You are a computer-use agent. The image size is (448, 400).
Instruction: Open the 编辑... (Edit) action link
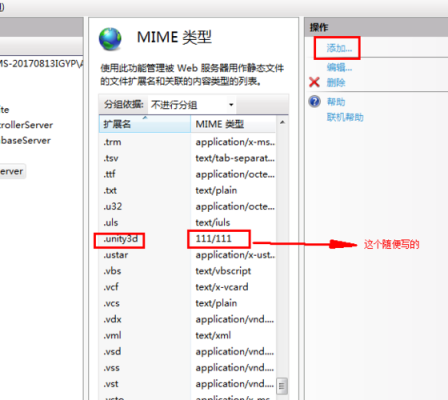[339, 68]
